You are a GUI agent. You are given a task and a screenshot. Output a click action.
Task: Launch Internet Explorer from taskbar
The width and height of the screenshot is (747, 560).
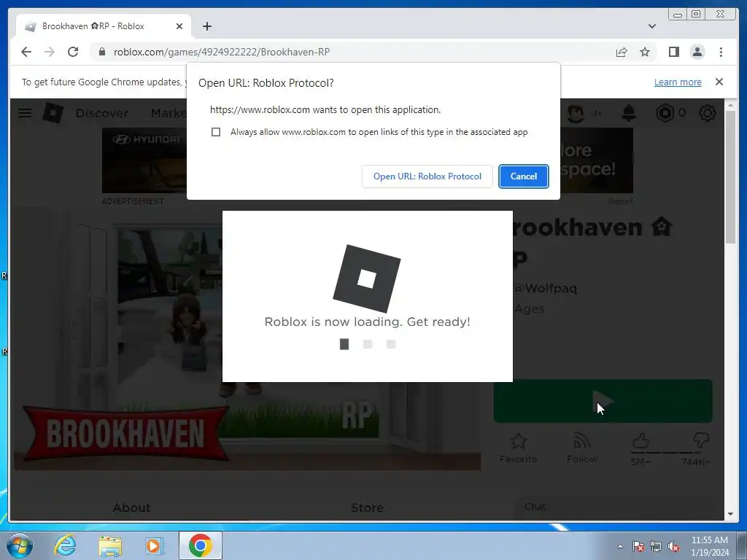[65, 545]
